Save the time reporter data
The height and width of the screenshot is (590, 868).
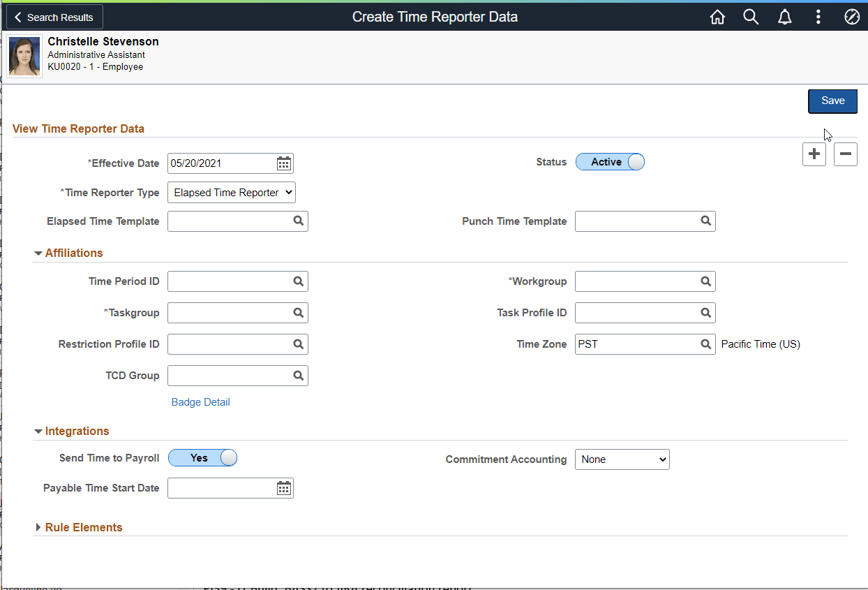832,101
